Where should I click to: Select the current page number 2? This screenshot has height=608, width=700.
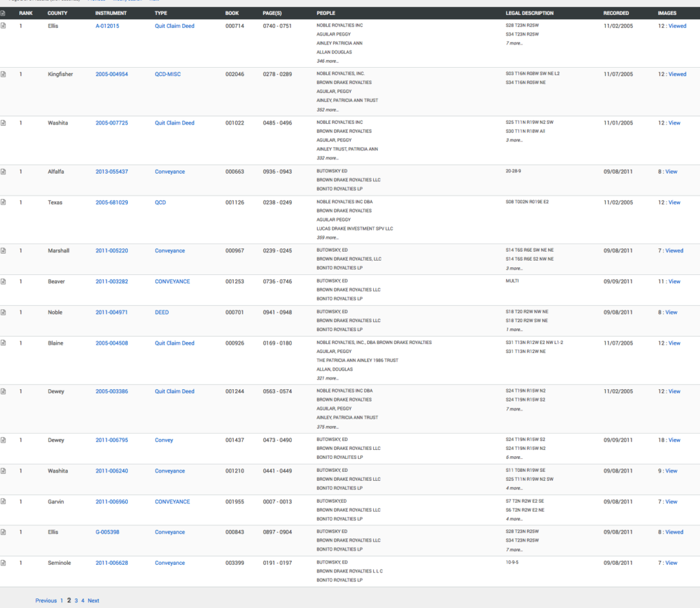click(x=69, y=600)
